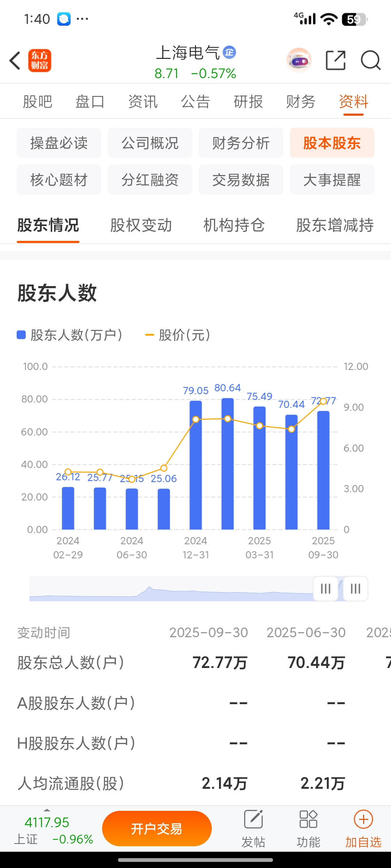Viewport: 391px width, 868px height.
Task: Select the 股东情况 sub-tab
Action: click(x=48, y=225)
